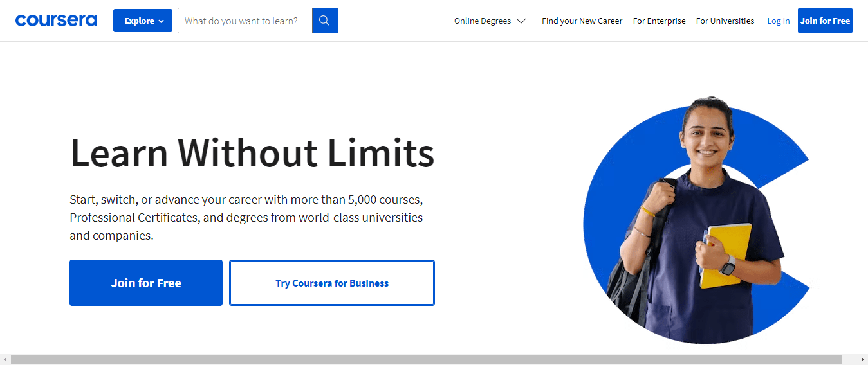Open the Explore dropdown menu

tap(143, 21)
